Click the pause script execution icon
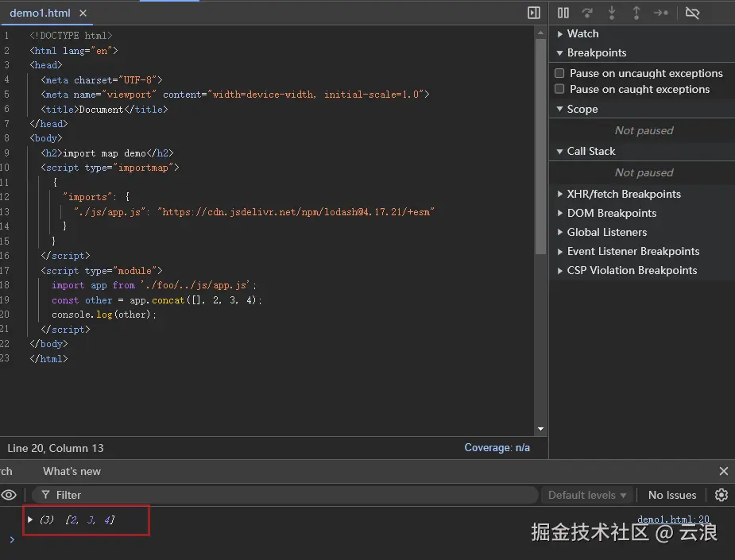The height and width of the screenshot is (560, 735). tap(563, 13)
